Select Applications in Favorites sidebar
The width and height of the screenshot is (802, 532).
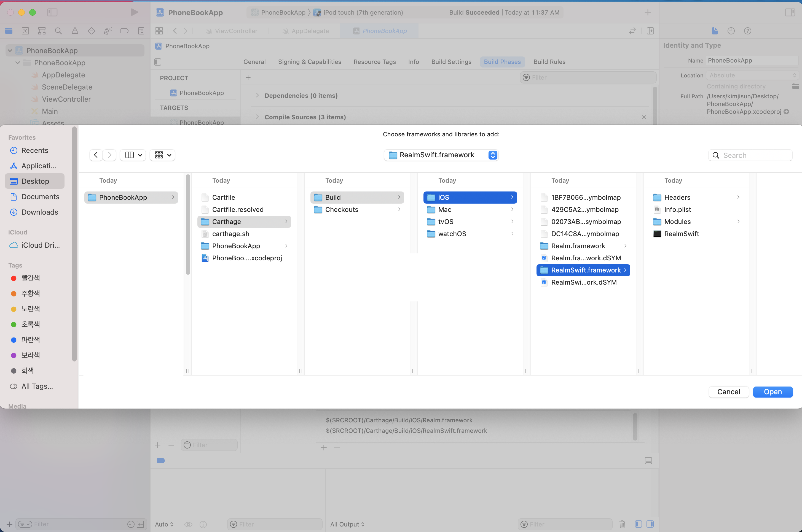pos(35,166)
